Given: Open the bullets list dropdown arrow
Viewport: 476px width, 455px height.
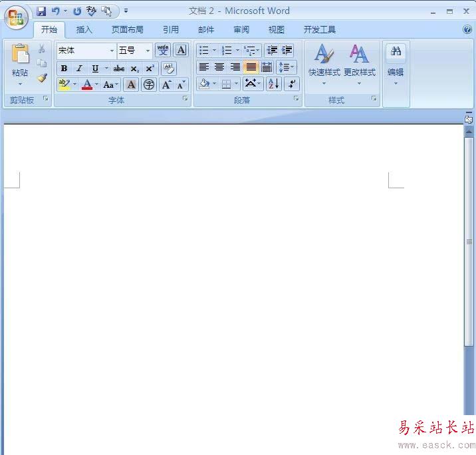Looking at the screenshot, I should coord(214,50).
